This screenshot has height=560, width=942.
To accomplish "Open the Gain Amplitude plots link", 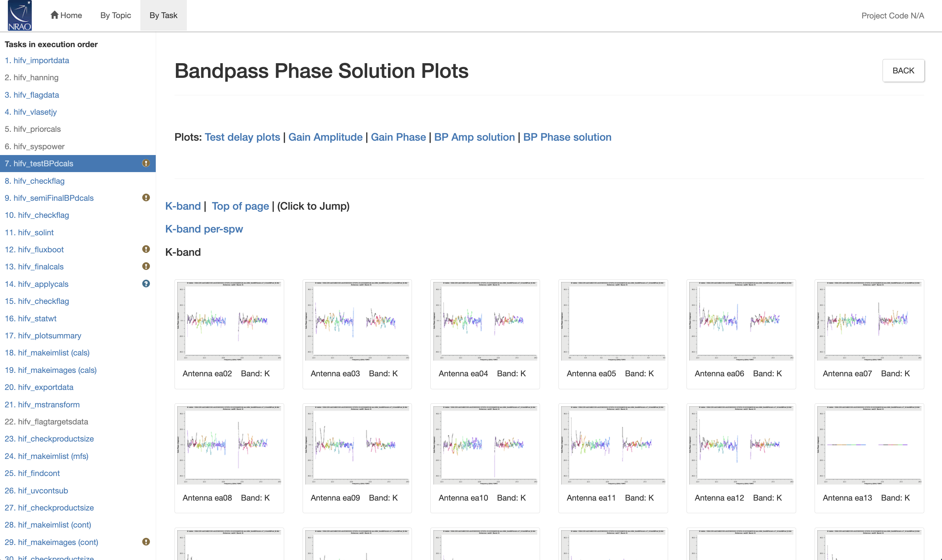I will (325, 137).
